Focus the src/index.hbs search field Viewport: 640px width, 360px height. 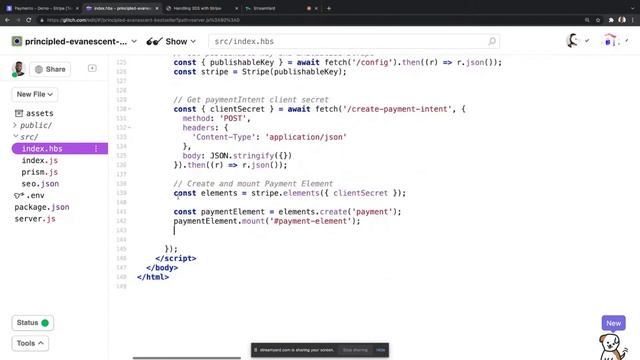[x=353, y=41]
